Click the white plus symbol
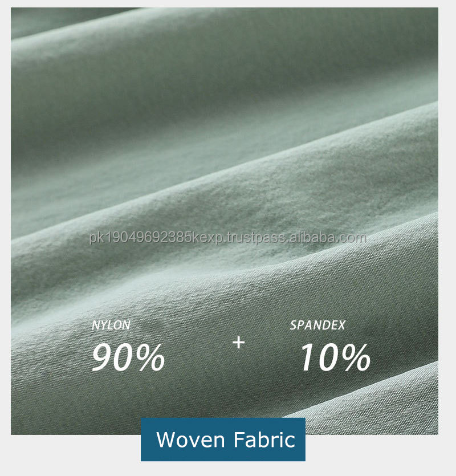This screenshot has height=476, width=456. point(239,343)
